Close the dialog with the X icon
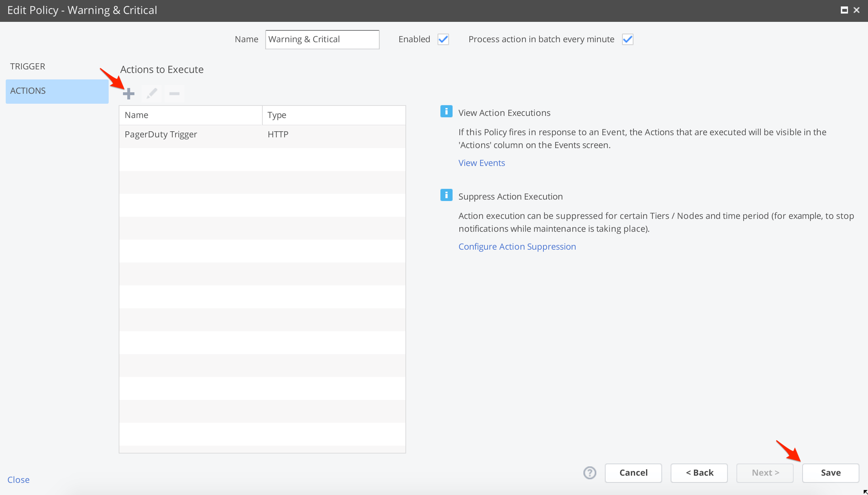The height and width of the screenshot is (495, 868). 857,10
